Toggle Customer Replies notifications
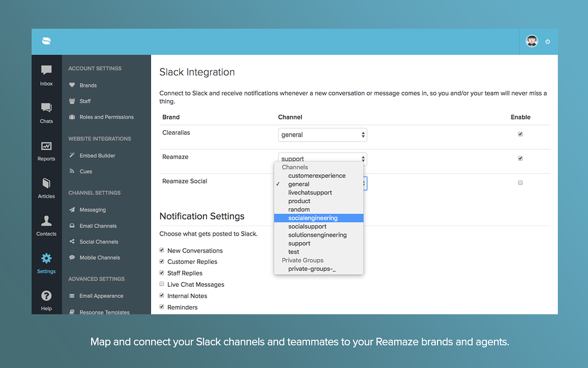The width and height of the screenshot is (588, 368). [162, 261]
